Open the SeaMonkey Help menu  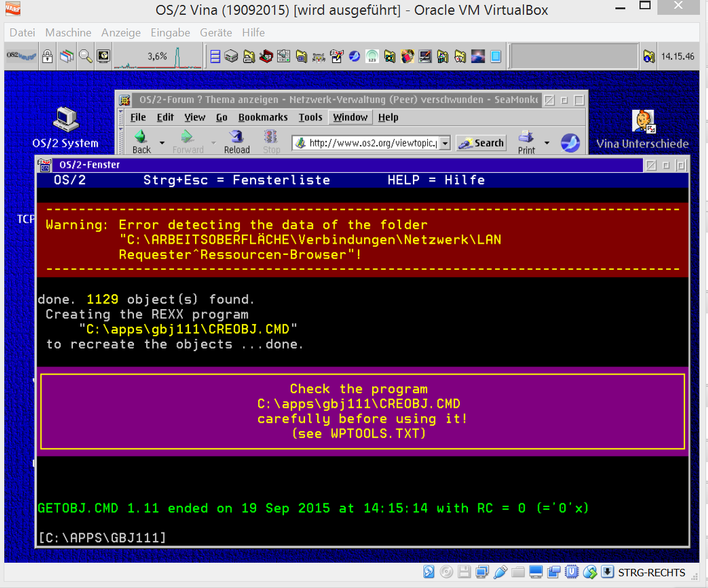(x=388, y=117)
